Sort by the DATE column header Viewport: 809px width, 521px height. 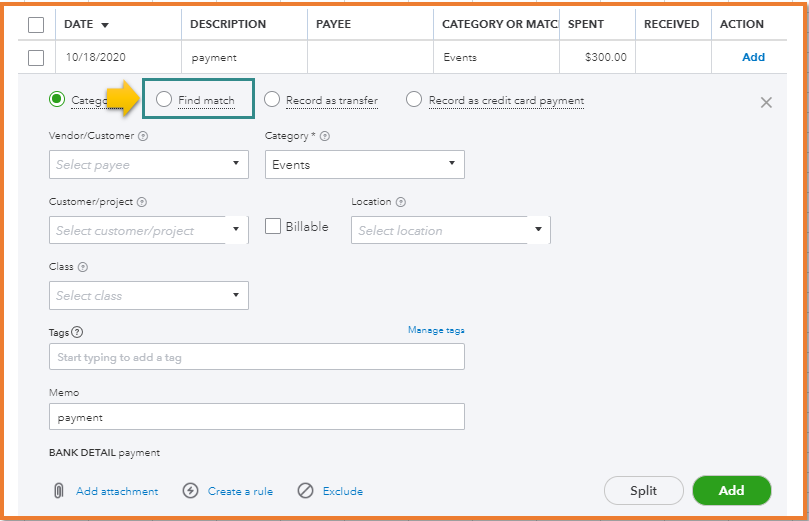coord(86,24)
